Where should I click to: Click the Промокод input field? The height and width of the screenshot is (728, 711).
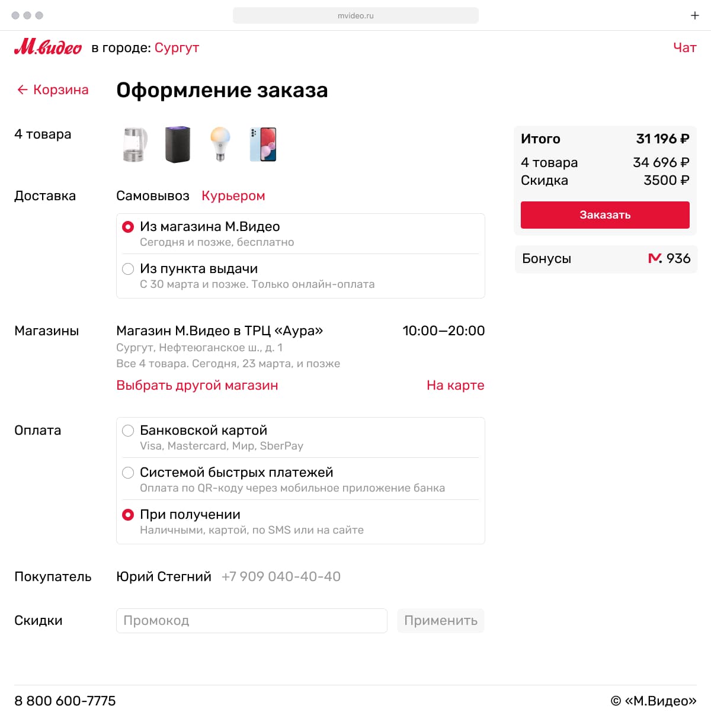pyautogui.click(x=251, y=620)
